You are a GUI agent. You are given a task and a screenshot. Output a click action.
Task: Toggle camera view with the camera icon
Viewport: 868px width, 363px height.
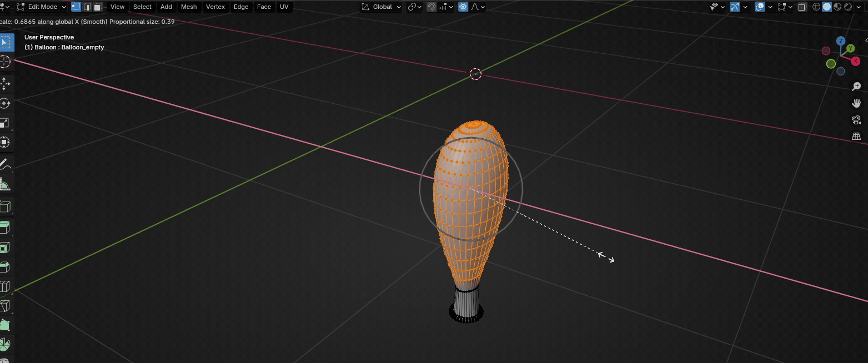click(x=856, y=119)
